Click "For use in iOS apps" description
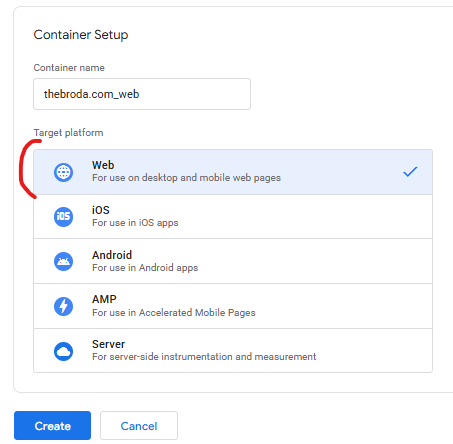The width and height of the screenshot is (453, 444). (x=135, y=223)
